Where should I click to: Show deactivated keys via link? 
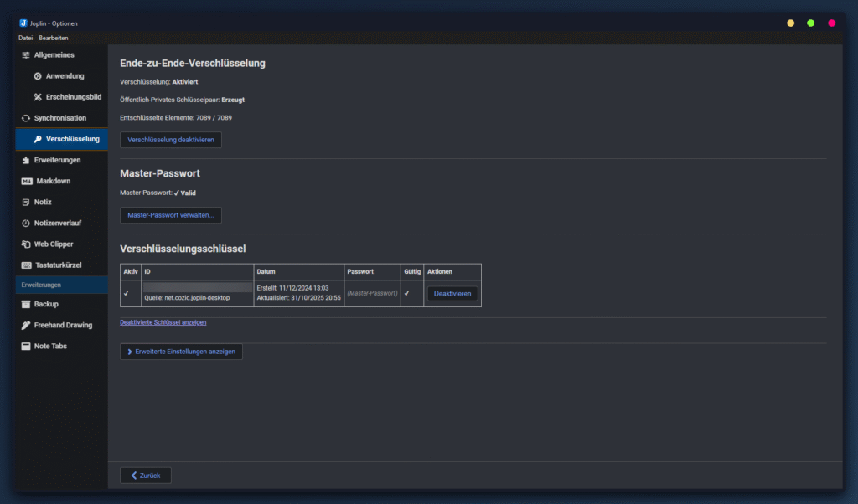(x=163, y=322)
